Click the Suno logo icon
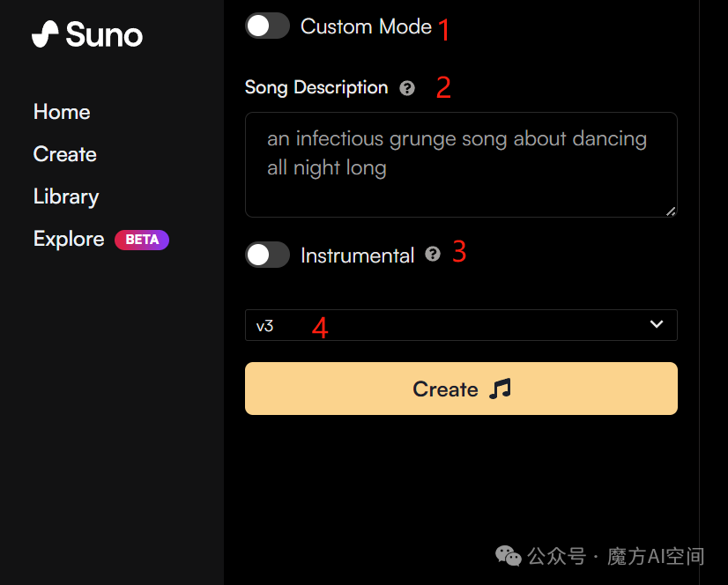This screenshot has width=728, height=585. tap(45, 33)
